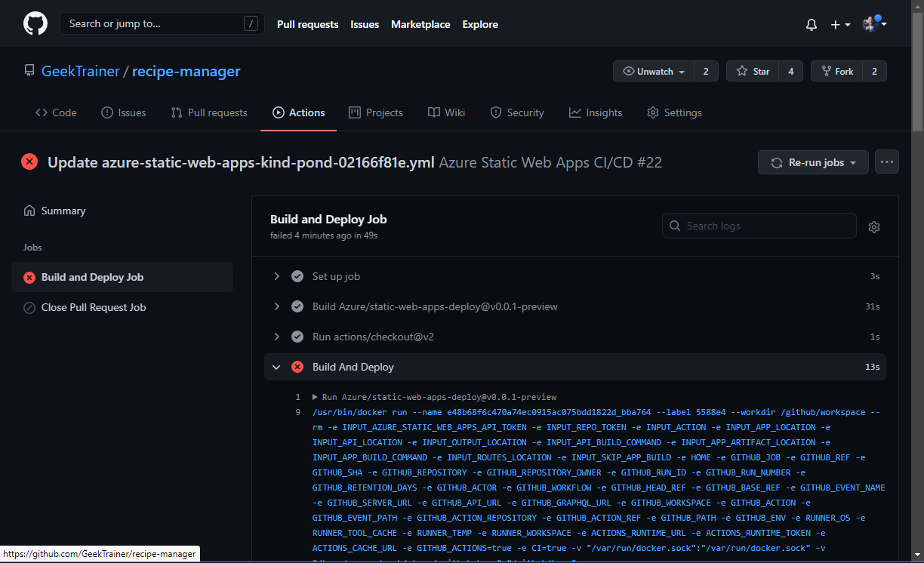
Task: Click the skipped circle icon on Close Pull Request Job
Action: [x=29, y=307]
